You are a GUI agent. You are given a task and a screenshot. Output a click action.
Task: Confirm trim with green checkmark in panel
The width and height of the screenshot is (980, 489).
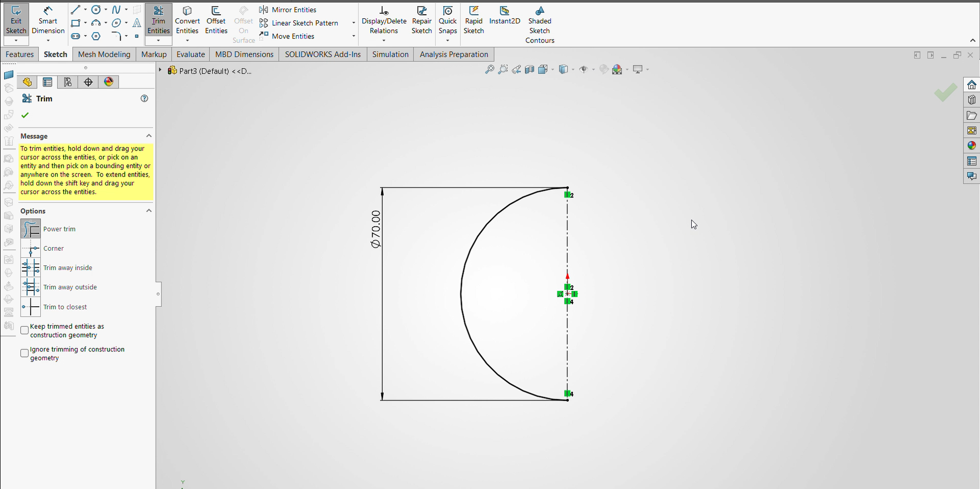pos(25,115)
